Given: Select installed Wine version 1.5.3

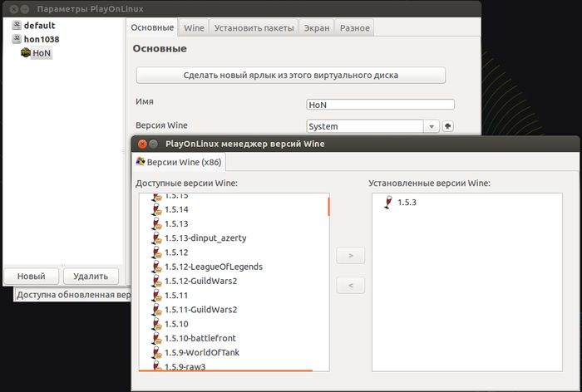Looking at the screenshot, I should (x=407, y=203).
